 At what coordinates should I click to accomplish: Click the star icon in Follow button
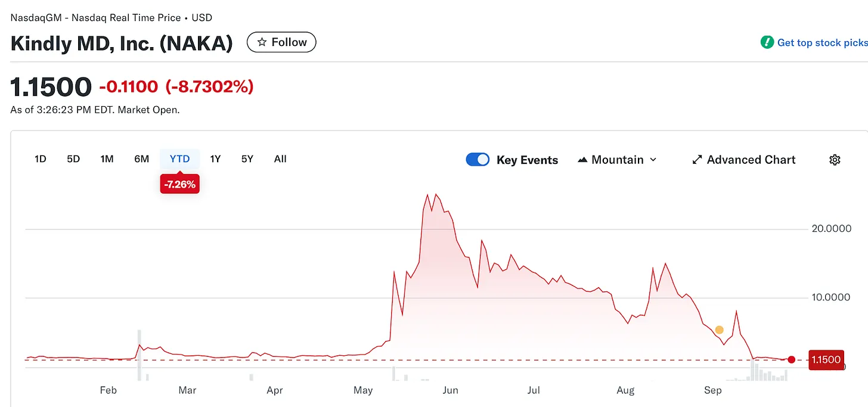coord(261,42)
